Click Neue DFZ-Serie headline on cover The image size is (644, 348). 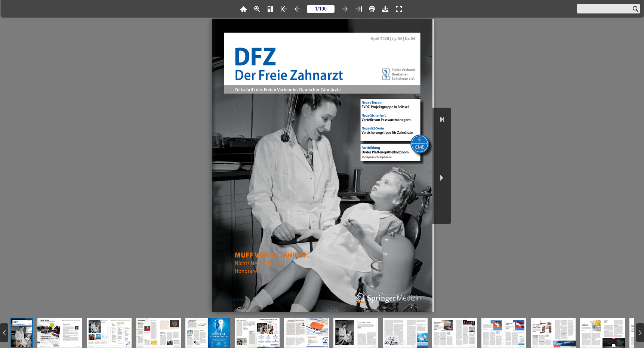pyautogui.click(x=373, y=128)
